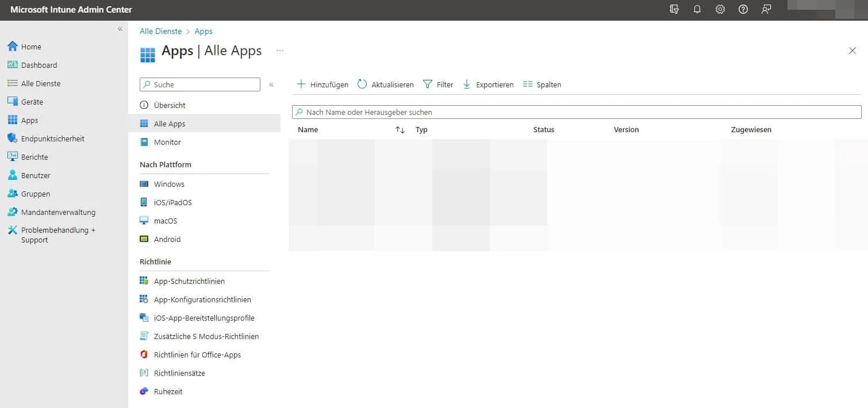
Task: Open the feedback icon in header
Action: coord(766,10)
